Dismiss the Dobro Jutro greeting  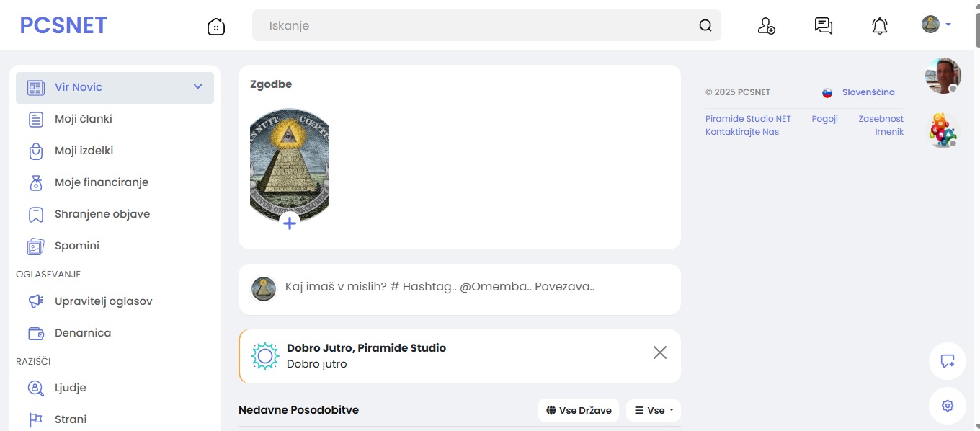click(x=660, y=352)
